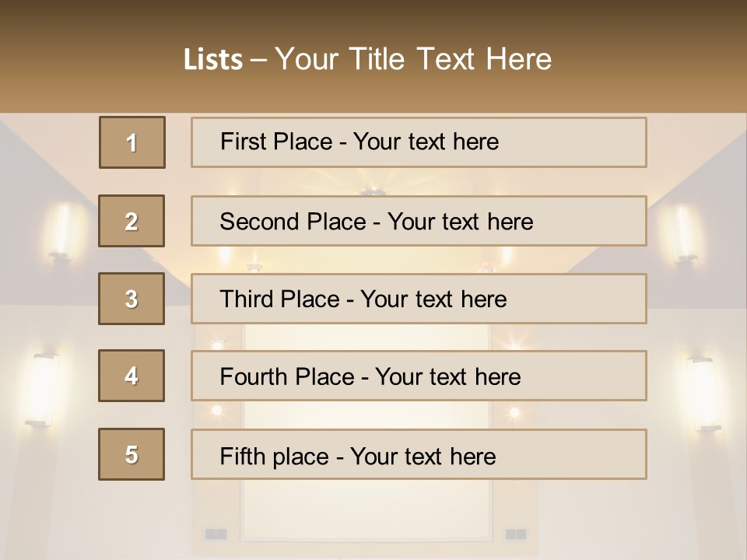
Task: Click the Second Place text box
Action: pos(419,221)
